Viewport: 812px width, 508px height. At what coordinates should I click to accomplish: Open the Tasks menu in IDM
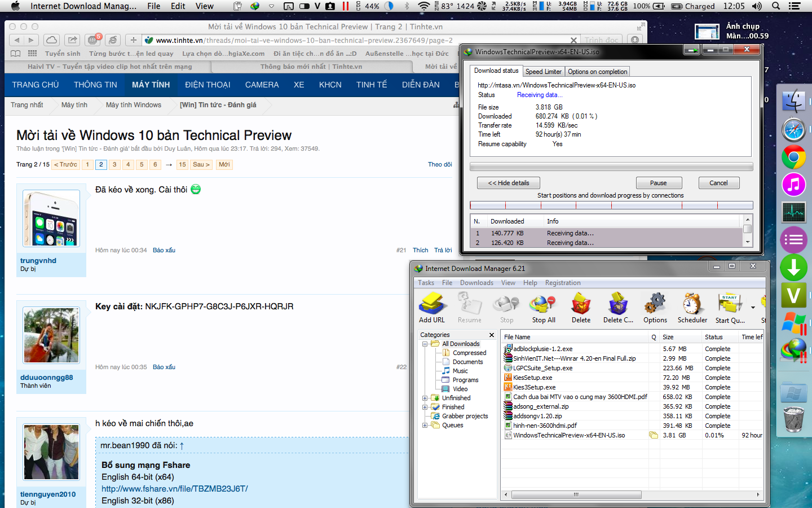pyautogui.click(x=426, y=283)
